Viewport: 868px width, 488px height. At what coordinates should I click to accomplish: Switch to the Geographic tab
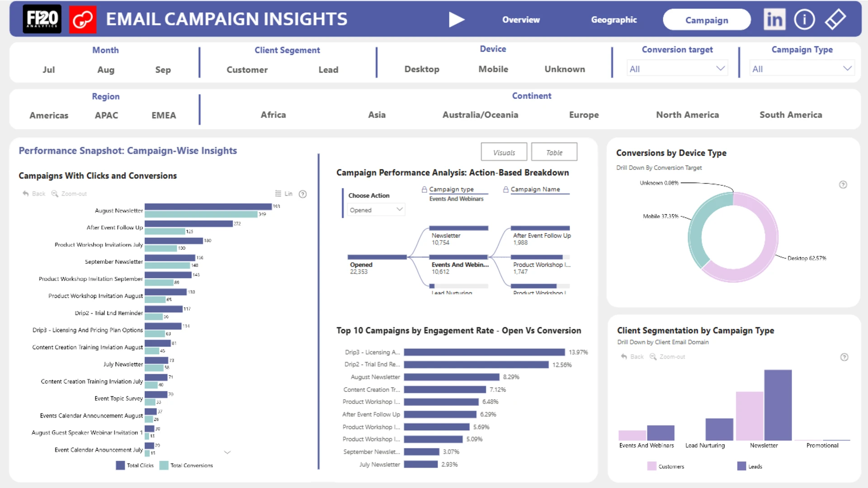613,20
